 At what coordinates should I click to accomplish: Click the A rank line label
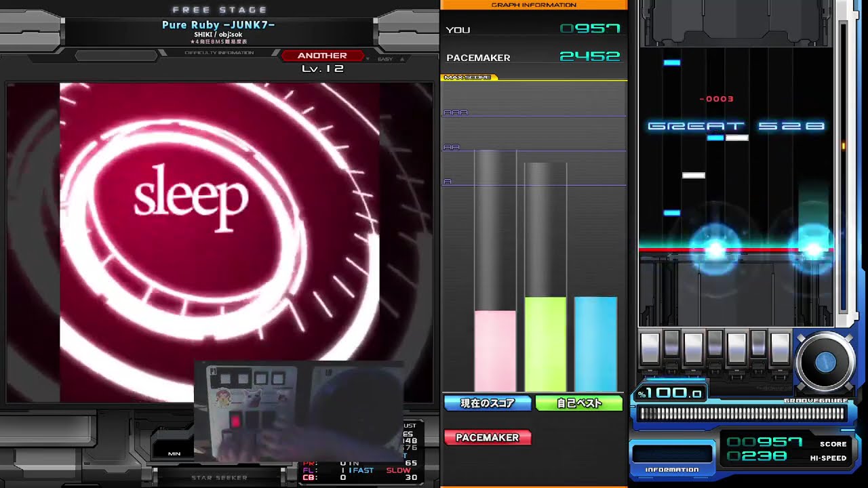pos(448,182)
